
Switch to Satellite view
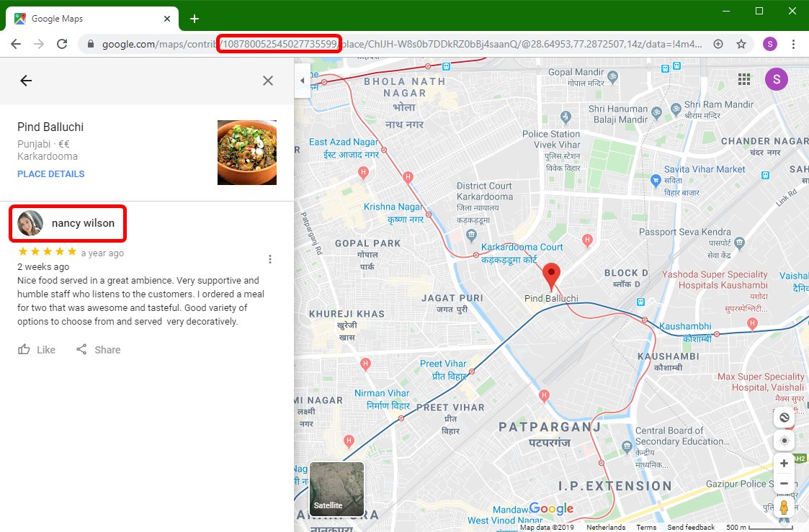point(336,488)
